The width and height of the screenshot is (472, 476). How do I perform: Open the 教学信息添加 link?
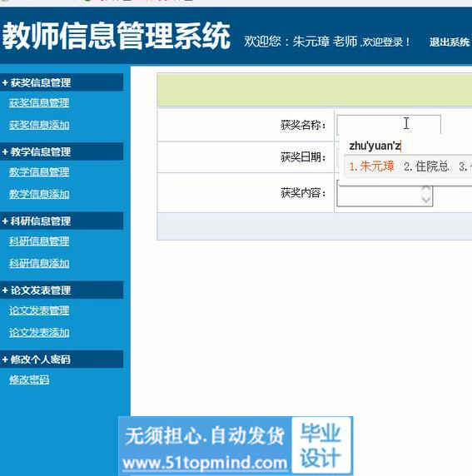(39, 194)
